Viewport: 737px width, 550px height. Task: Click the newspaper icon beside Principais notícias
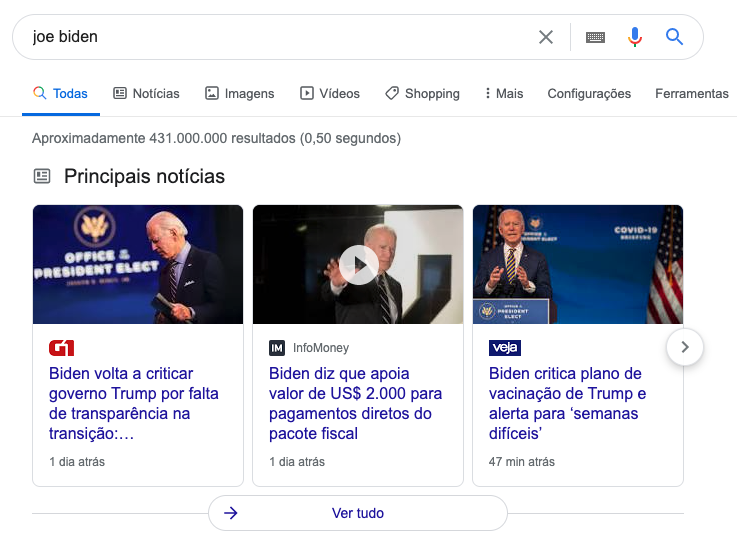click(42, 176)
